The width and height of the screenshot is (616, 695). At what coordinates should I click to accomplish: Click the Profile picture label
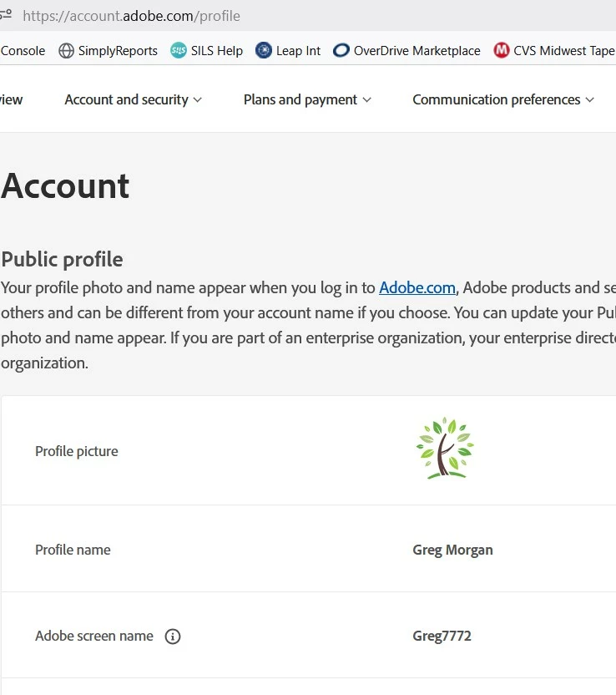(77, 451)
